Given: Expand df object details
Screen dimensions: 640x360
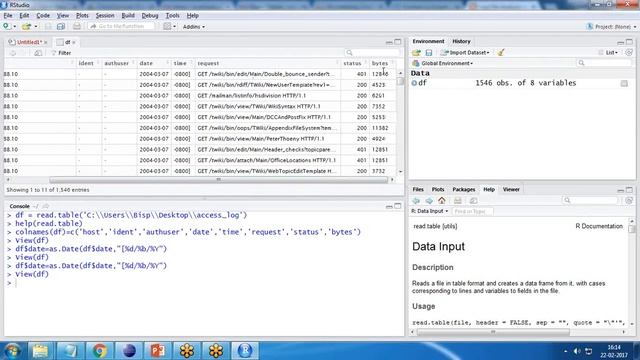Looking at the screenshot, I should click(414, 83).
